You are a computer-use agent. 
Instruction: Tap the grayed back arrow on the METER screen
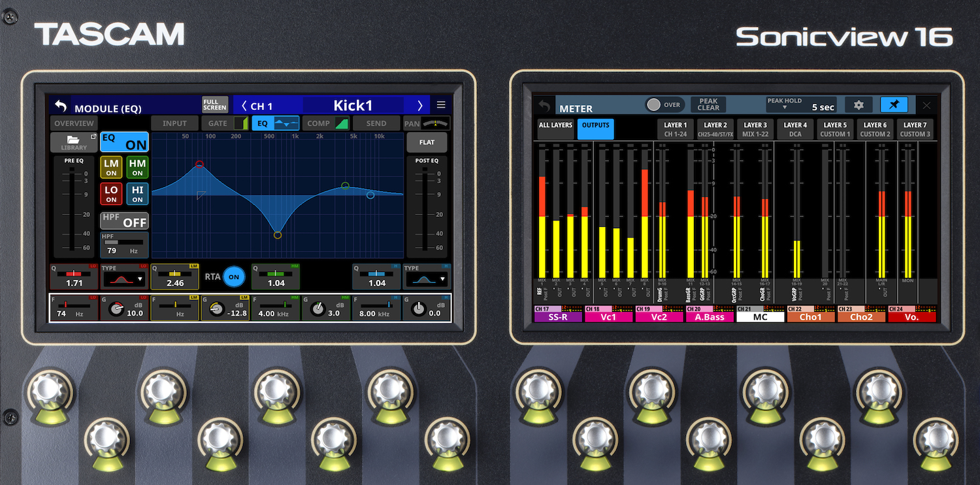pyautogui.click(x=544, y=106)
